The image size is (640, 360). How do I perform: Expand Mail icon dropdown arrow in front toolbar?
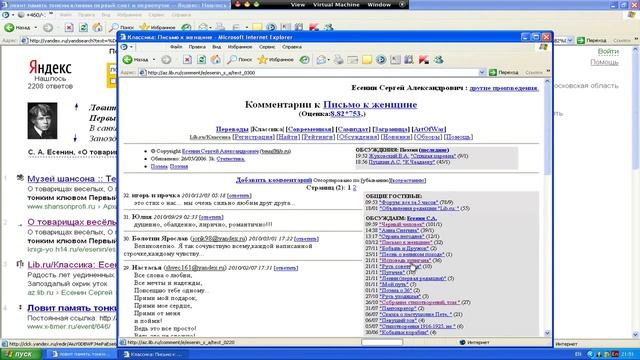329,60
